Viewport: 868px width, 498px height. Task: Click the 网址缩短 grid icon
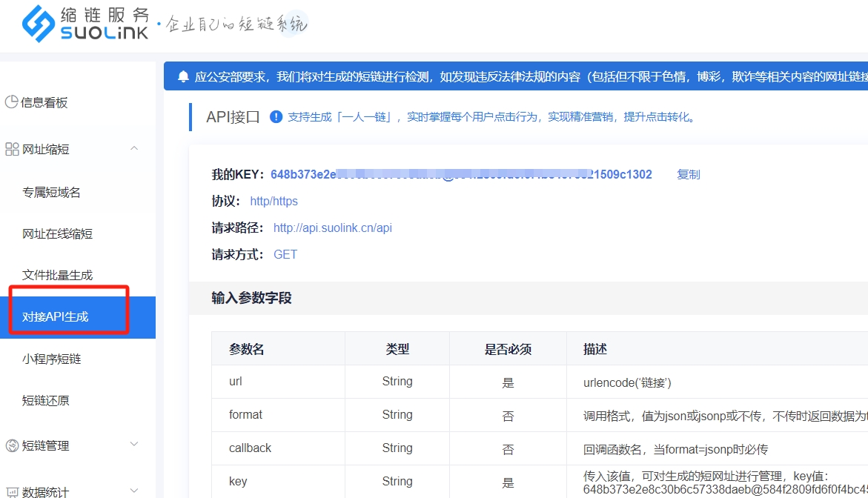click(x=12, y=149)
